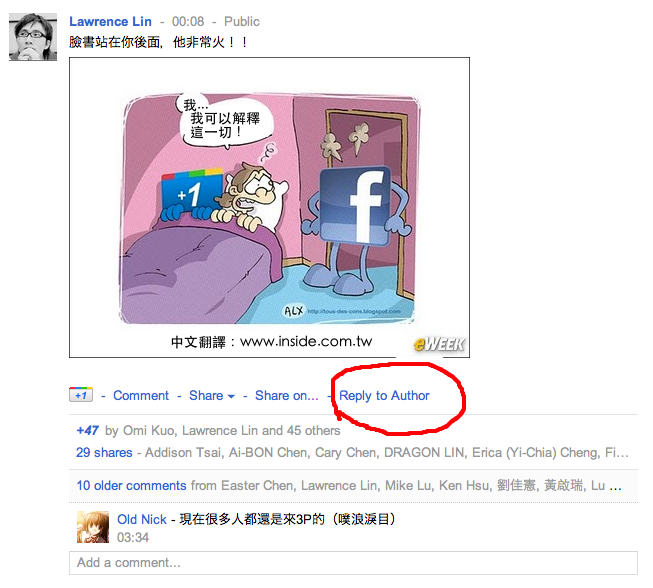The height and width of the screenshot is (588, 653).
Task: Expand the 10 older comments
Action: [131, 486]
